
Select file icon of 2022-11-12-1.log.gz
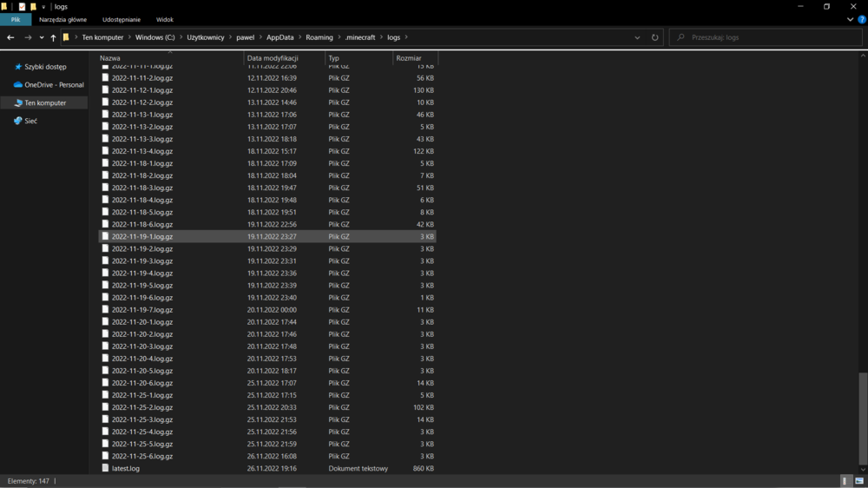(105, 90)
